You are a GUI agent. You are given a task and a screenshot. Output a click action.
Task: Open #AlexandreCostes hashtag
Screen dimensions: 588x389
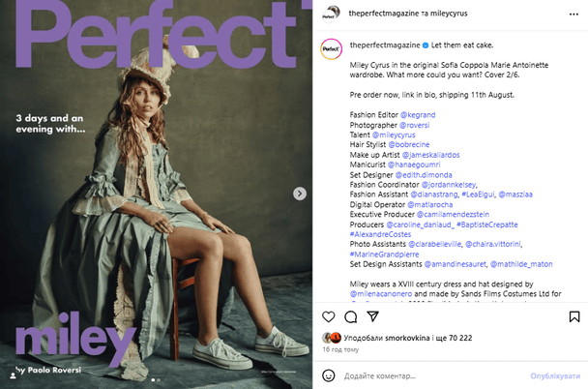[x=380, y=234]
